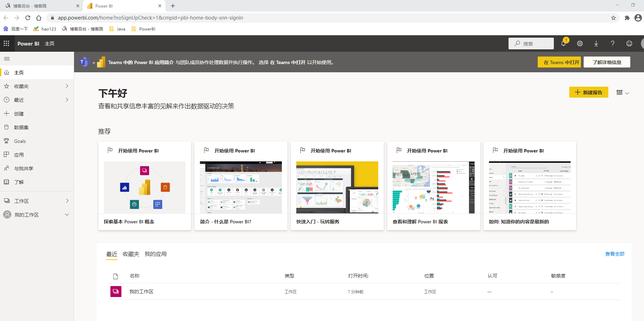Click the 了解详细信息 button

click(607, 62)
